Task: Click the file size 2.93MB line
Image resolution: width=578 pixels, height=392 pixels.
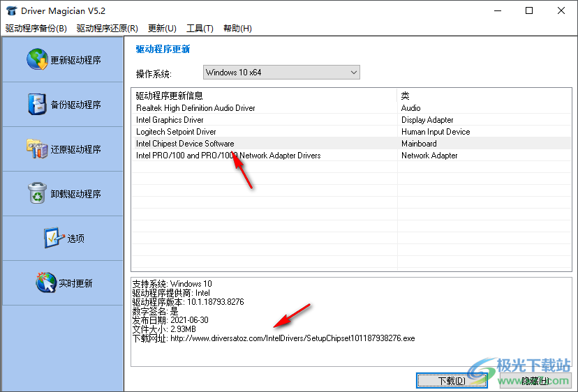Action: pos(164,329)
